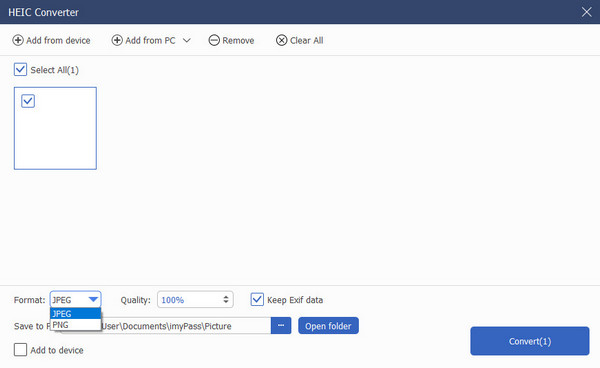The image size is (600, 368).
Task: Disable Keep Exif data checkbox
Action: [x=257, y=300]
